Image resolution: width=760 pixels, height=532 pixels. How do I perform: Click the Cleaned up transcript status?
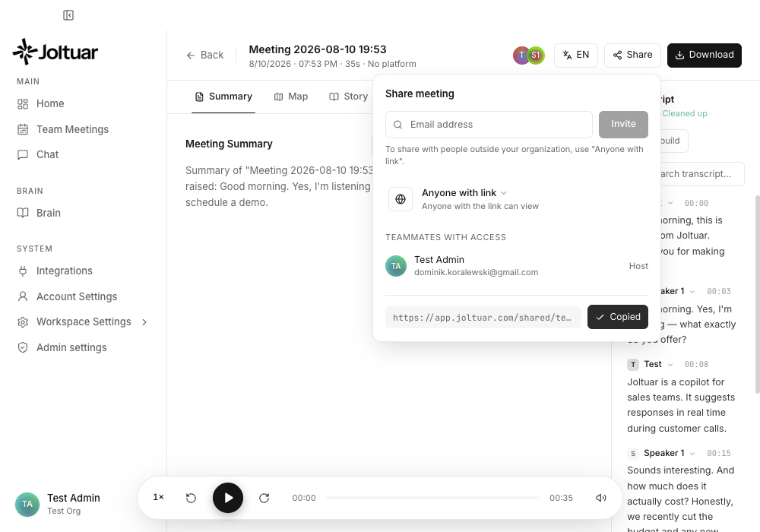pos(685,113)
